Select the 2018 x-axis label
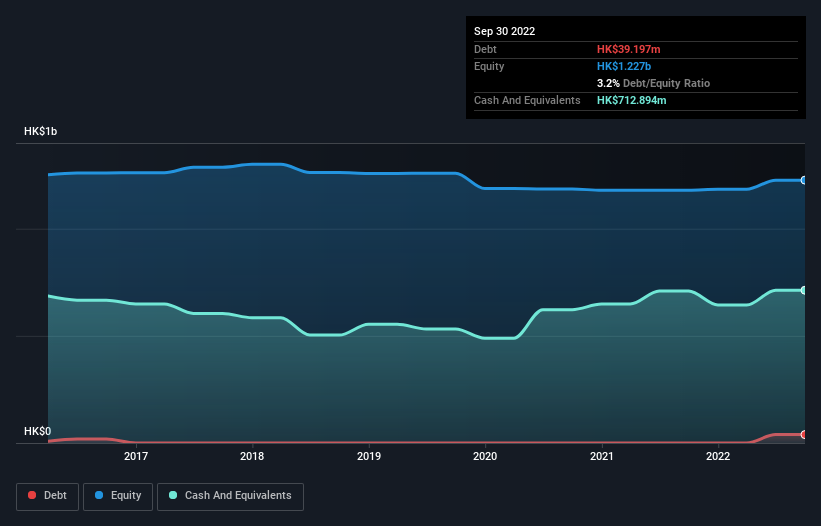821x526 pixels. coord(252,456)
